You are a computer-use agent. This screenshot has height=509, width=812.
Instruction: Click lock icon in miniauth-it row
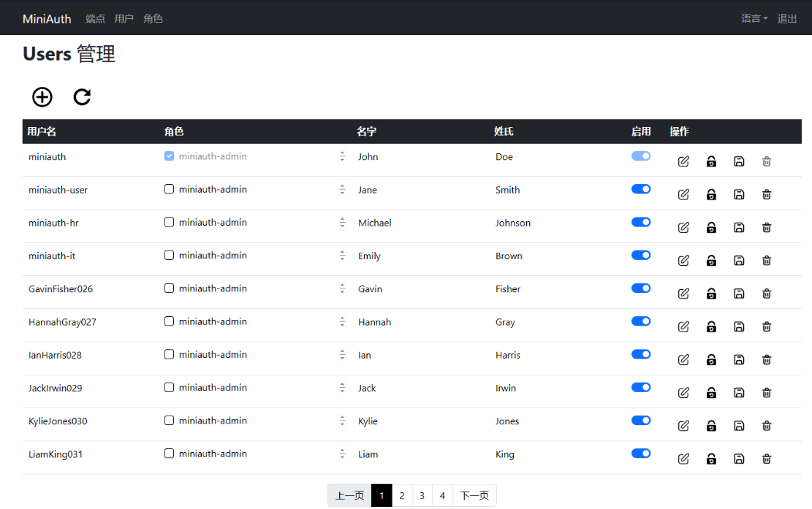712,261
